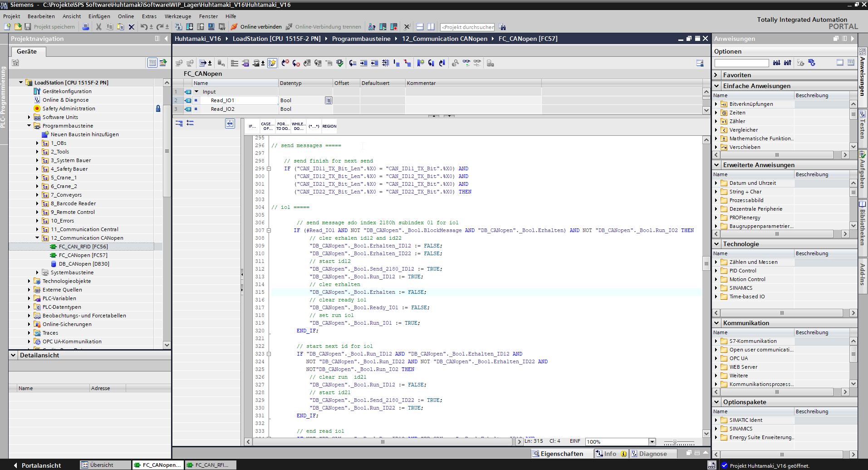
Task: Insert IF statement template
Action: coord(252,126)
